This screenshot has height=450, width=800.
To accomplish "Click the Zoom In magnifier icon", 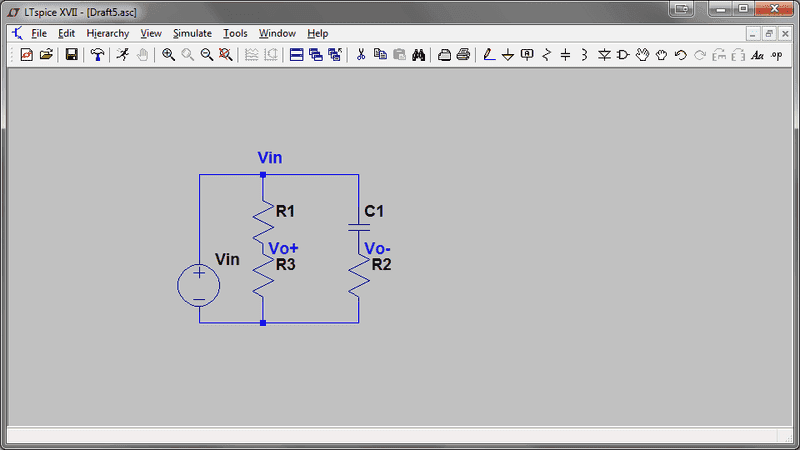I will [169, 54].
